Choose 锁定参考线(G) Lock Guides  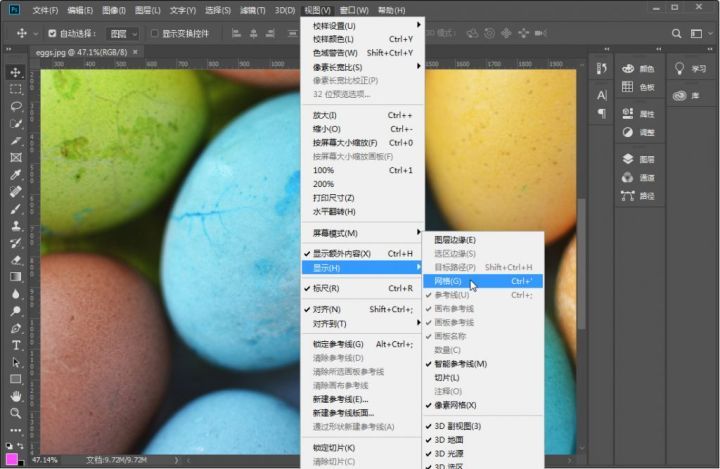[x=363, y=344]
